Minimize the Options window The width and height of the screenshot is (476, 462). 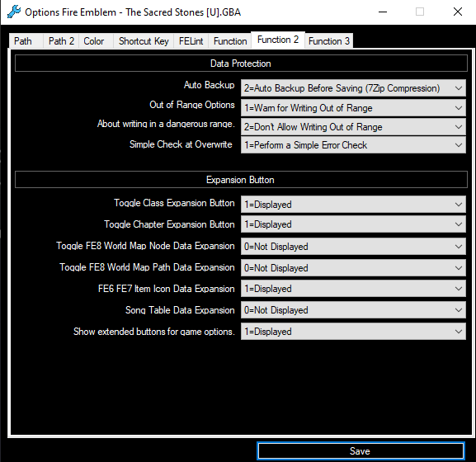coord(383,12)
